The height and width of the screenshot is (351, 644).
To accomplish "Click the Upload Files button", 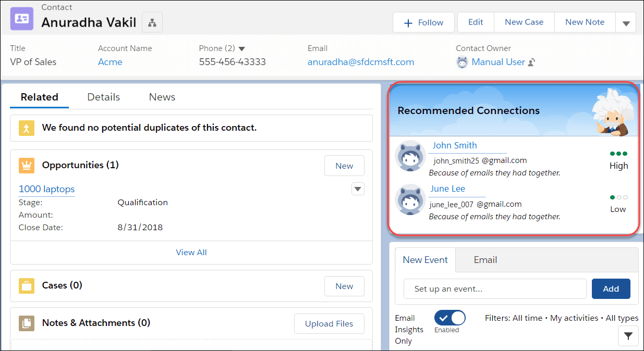I will (329, 324).
